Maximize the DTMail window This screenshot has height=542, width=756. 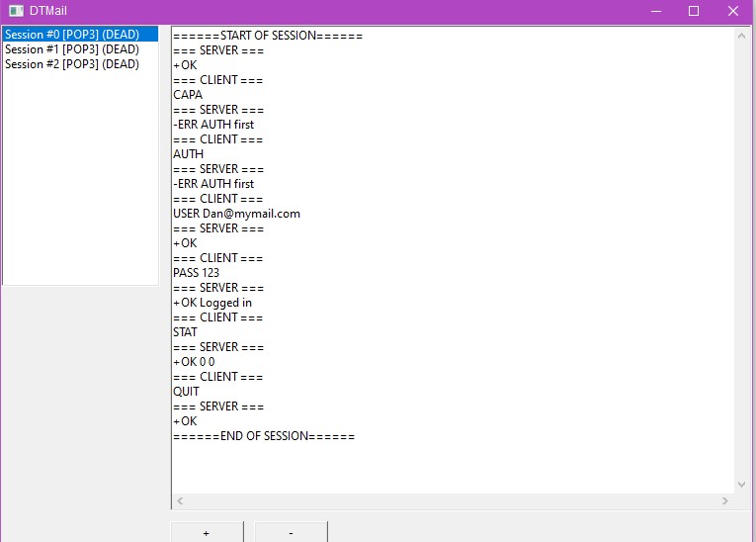click(694, 11)
